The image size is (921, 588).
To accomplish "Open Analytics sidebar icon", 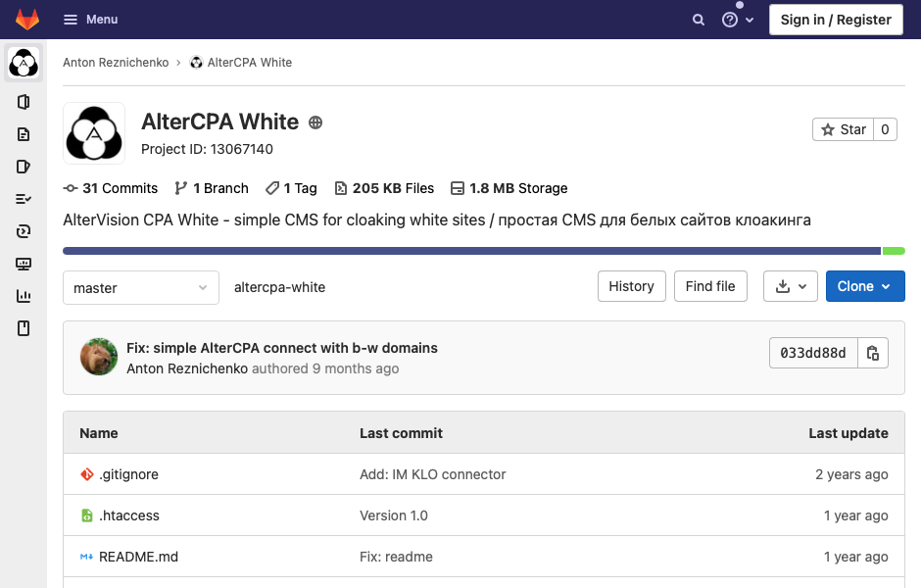I will click(x=24, y=296).
